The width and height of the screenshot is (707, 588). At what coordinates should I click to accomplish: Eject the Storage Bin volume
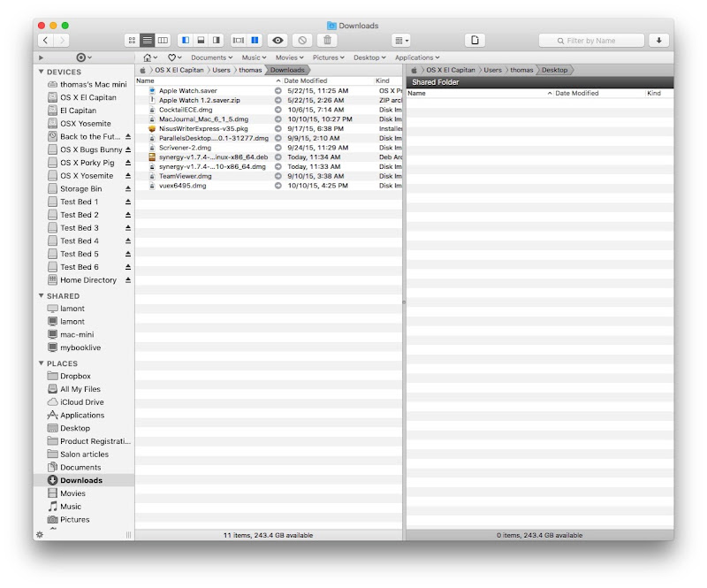pyautogui.click(x=128, y=188)
